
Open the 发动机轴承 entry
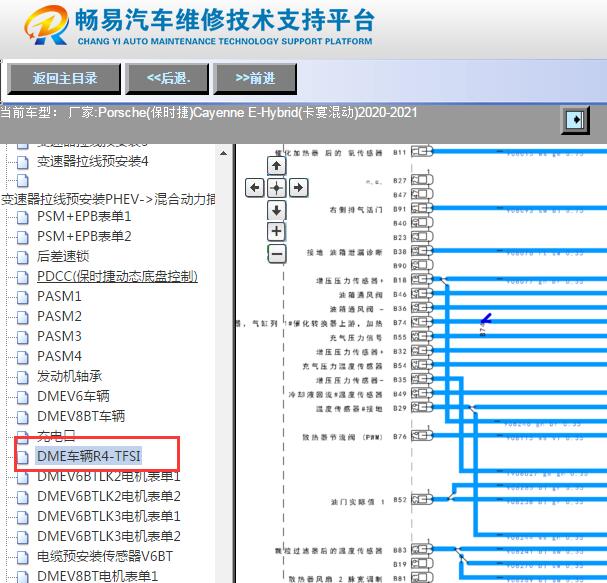[x=70, y=376]
